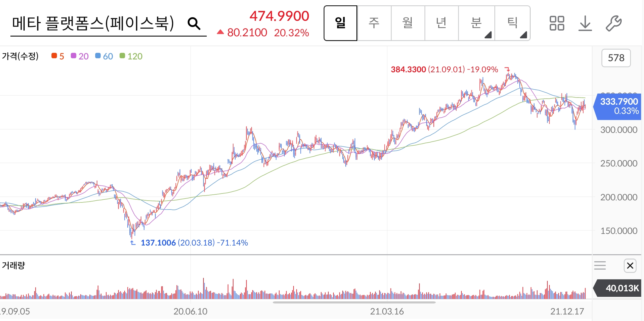644x321 pixels.
Task: Select the 일 (daily) period button
Action: pos(340,23)
